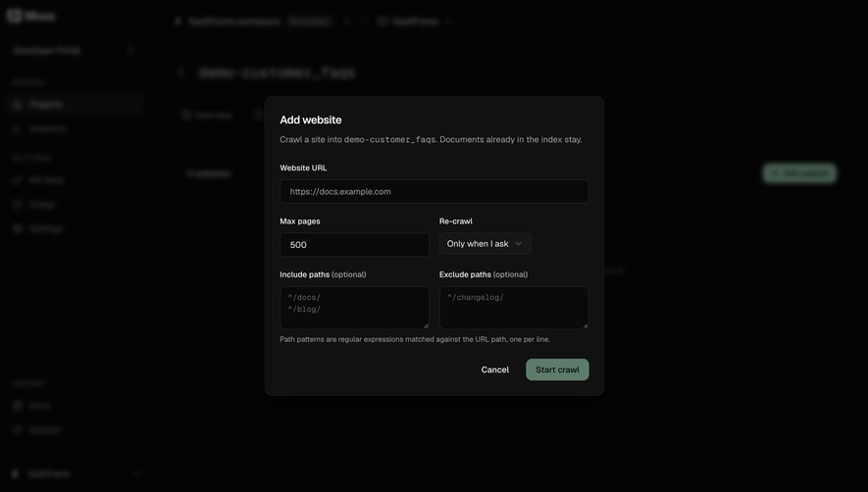This screenshot has width=868, height=492.
Task: Click the Cancel button
Action: tap(495, 369)
